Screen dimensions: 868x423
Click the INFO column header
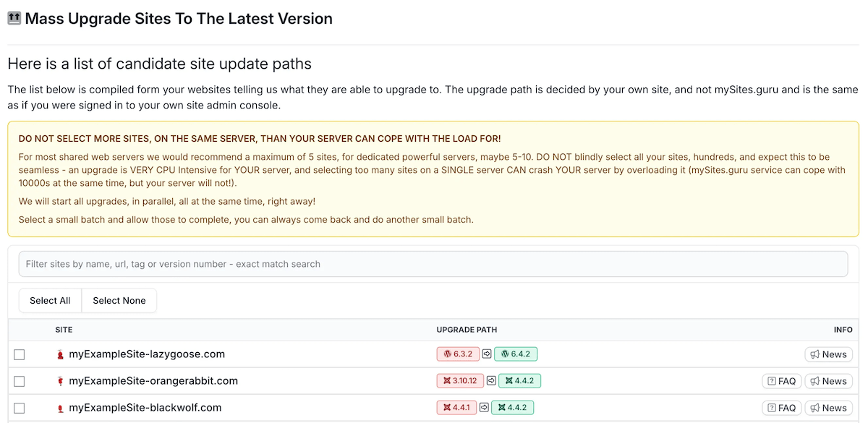coord(843,330)
